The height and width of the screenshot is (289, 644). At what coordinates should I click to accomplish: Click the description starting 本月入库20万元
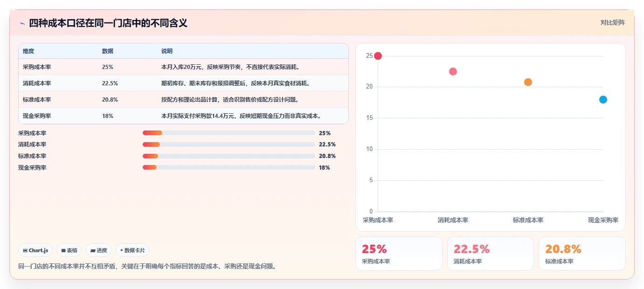pos(230,67)
